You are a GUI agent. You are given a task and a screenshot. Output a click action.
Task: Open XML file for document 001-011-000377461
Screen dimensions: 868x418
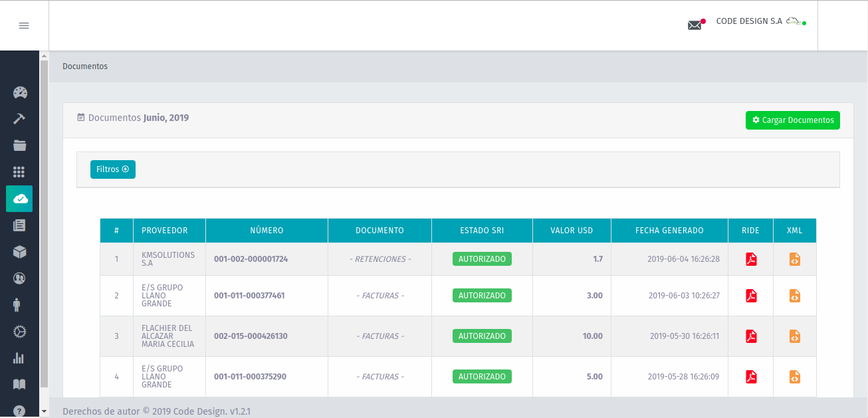pyautogui.click(x=794, y=296)
